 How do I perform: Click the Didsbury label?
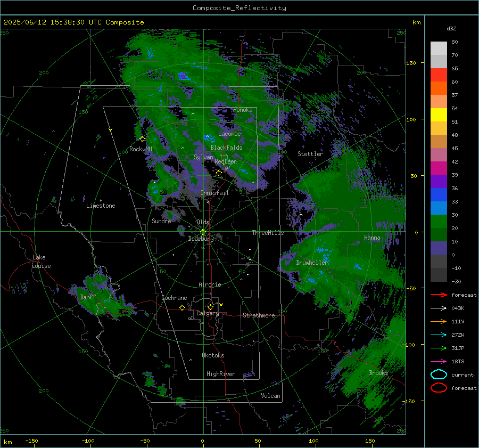click(201, 239)
